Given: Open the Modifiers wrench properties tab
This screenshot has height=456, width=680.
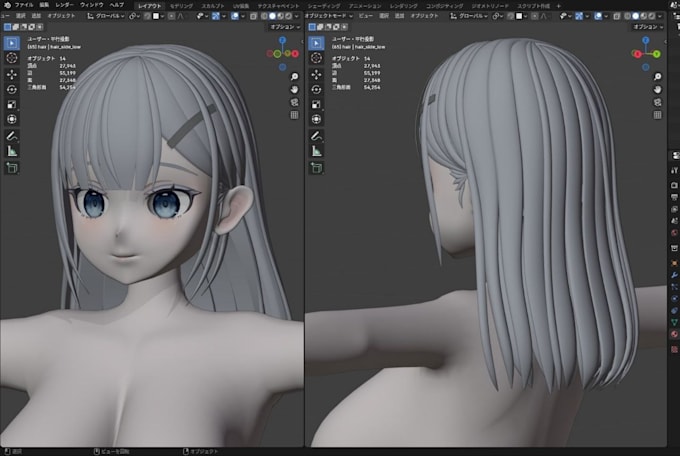Looking at the screenshot, I should click(x=674, y=275).
